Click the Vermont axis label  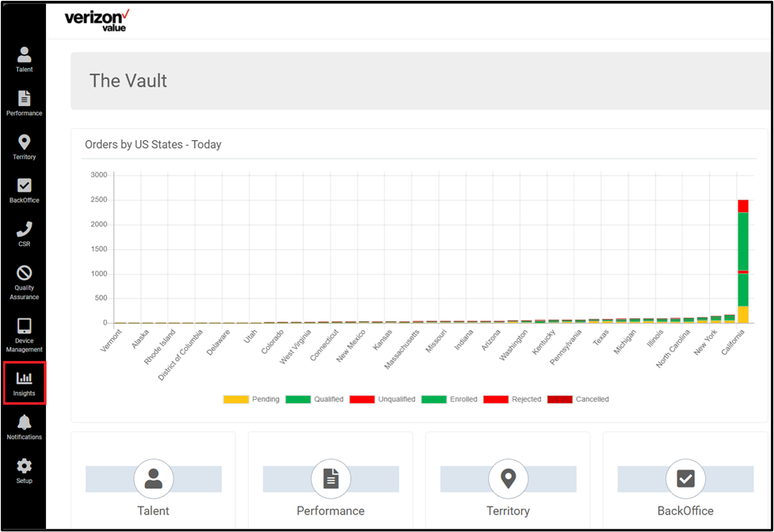coord(111,340)
